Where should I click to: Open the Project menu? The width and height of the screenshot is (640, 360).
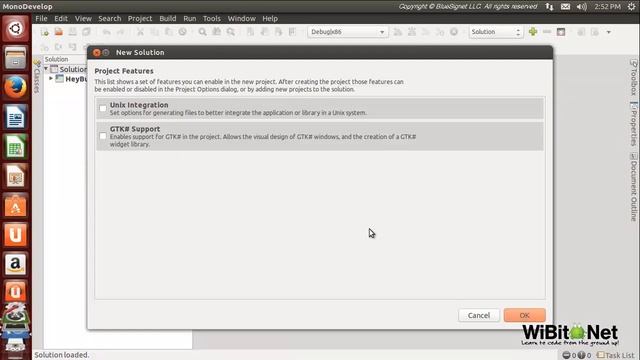[x=140, y=18]
